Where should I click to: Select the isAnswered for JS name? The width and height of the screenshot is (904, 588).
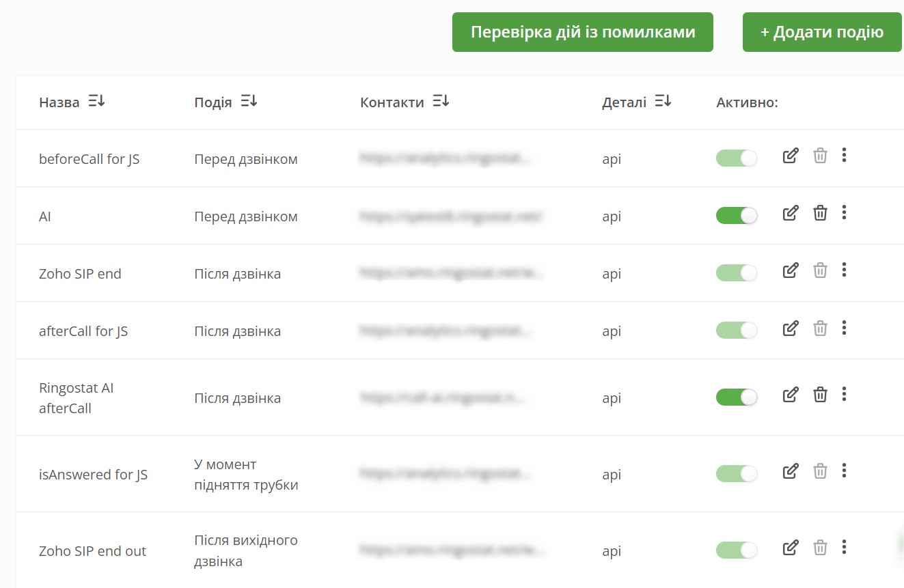(93, 475)
